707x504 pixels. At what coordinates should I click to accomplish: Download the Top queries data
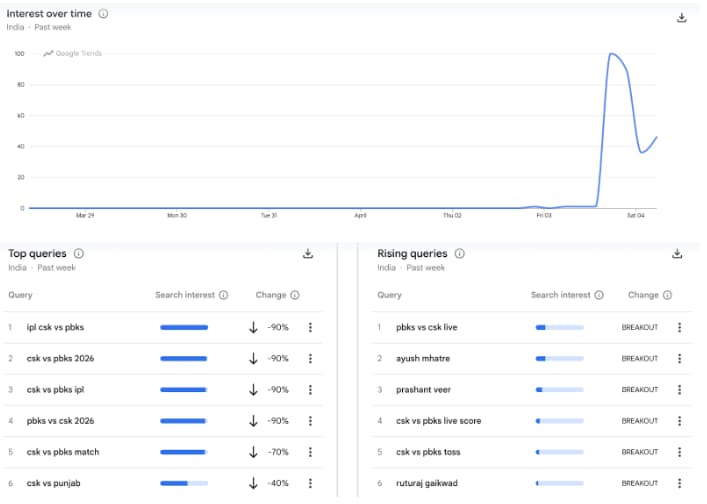point(308,254)
